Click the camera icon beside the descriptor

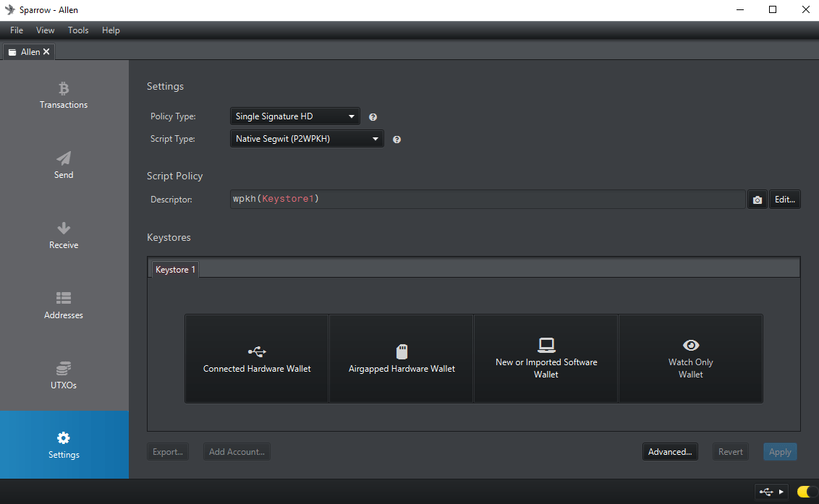[758, 200]
